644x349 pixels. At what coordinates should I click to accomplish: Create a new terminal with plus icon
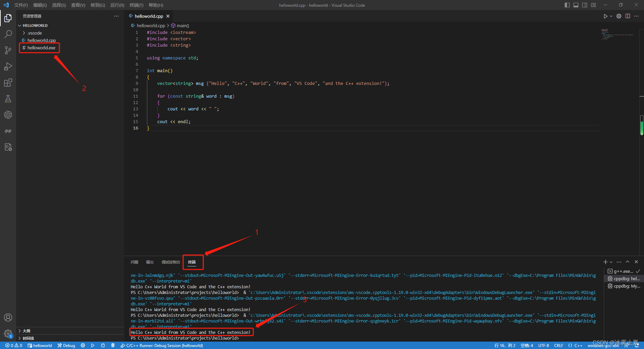click(605, 262)
